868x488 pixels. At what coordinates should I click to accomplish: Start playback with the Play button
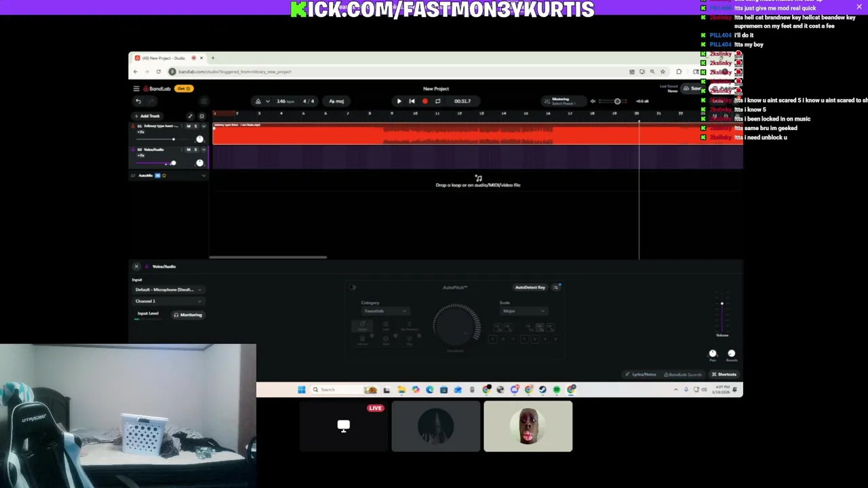[399, 102]
